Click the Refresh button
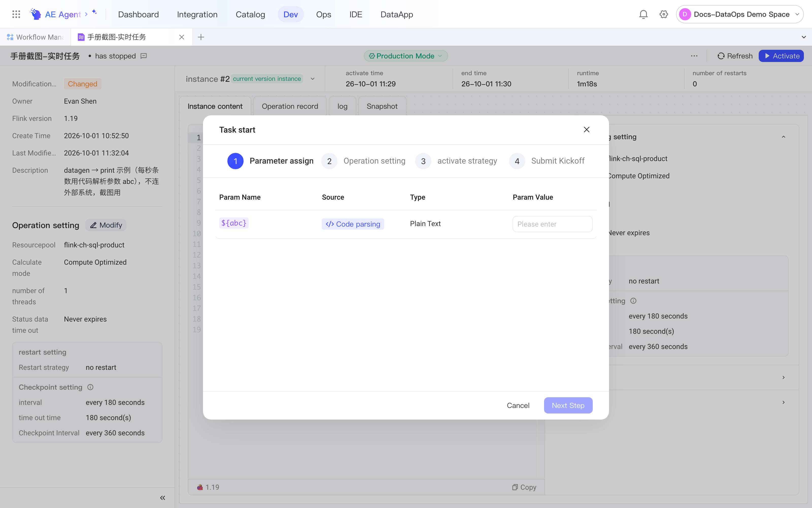Viewport: 812px width, 508px height. pyautogui.click(x=735, y=56)
